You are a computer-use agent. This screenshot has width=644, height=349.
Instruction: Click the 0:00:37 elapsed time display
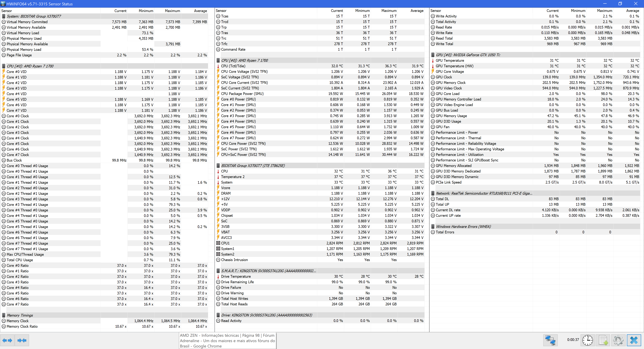pos(573,340)
